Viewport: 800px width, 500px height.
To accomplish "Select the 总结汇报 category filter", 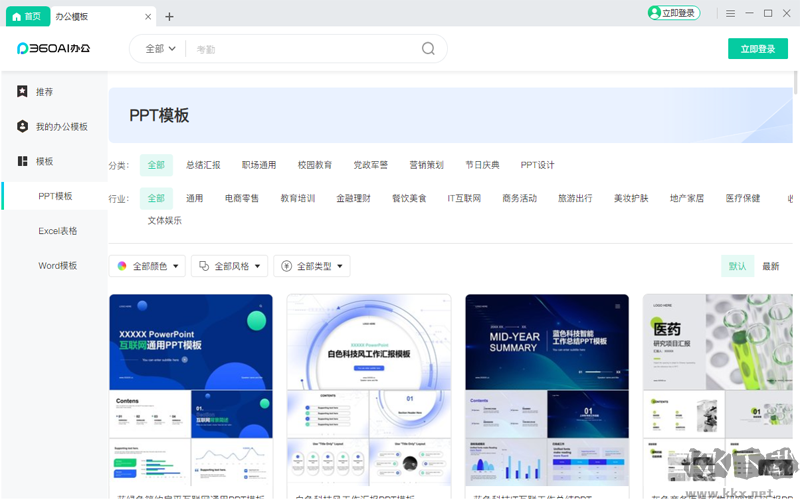I will (x=203, y=165).
